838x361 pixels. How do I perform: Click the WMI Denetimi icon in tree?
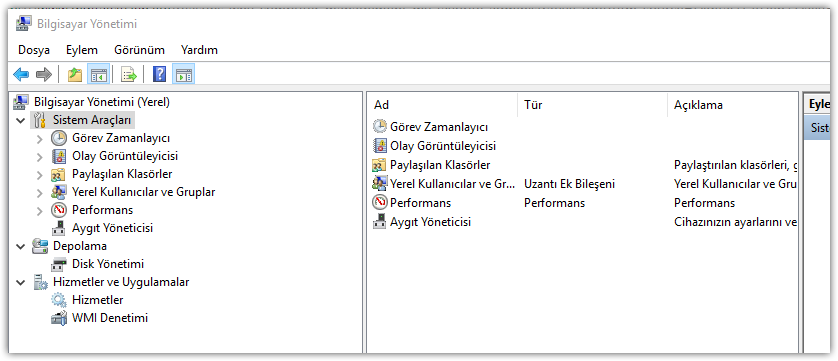[59, 318]
